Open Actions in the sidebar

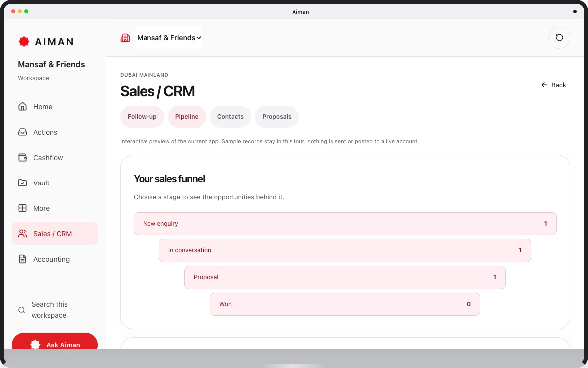(x=55, y=132)
